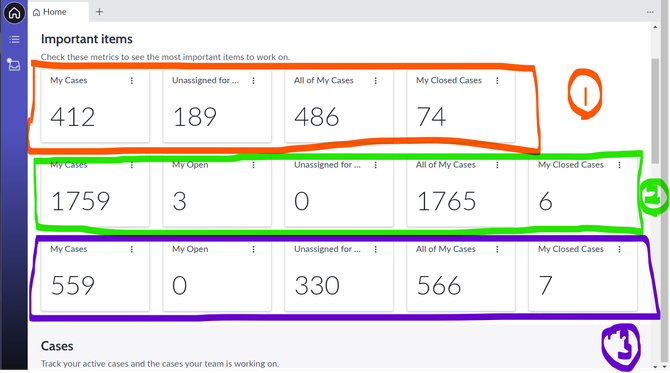Open the top-right ellipsis options menu

650,12
